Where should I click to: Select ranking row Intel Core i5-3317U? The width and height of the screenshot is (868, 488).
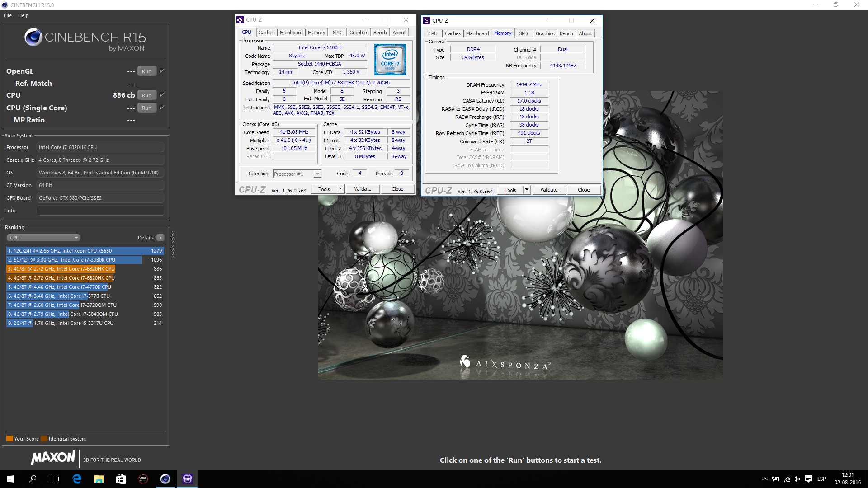[x=85, y=323]
